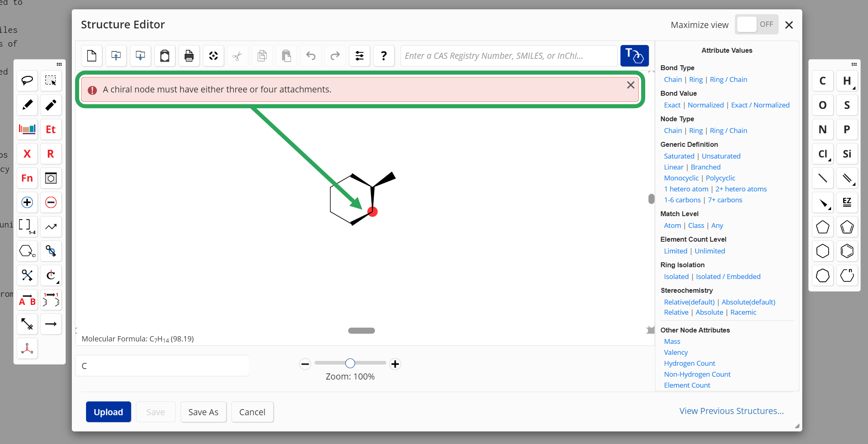Image resolution: width=868 pixels, height=444 pixels.
Task: Open the wedge bond dropdown
Action: tap(829, 209)
